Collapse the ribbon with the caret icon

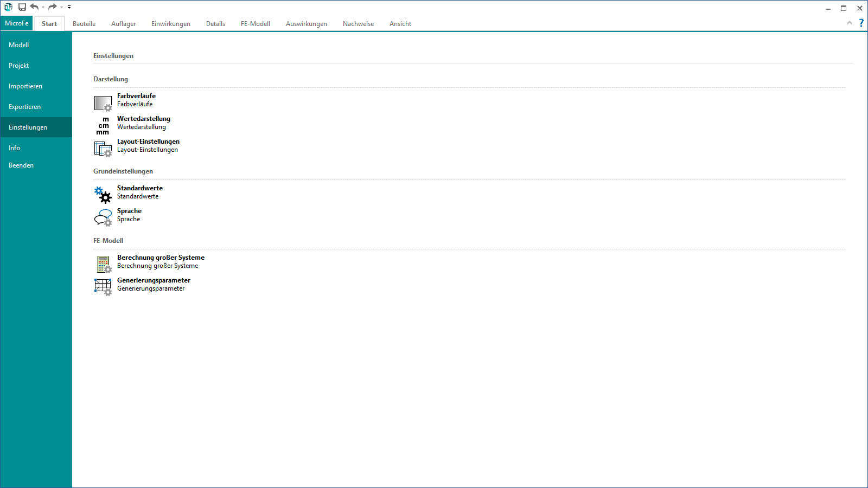pos(850,23)
